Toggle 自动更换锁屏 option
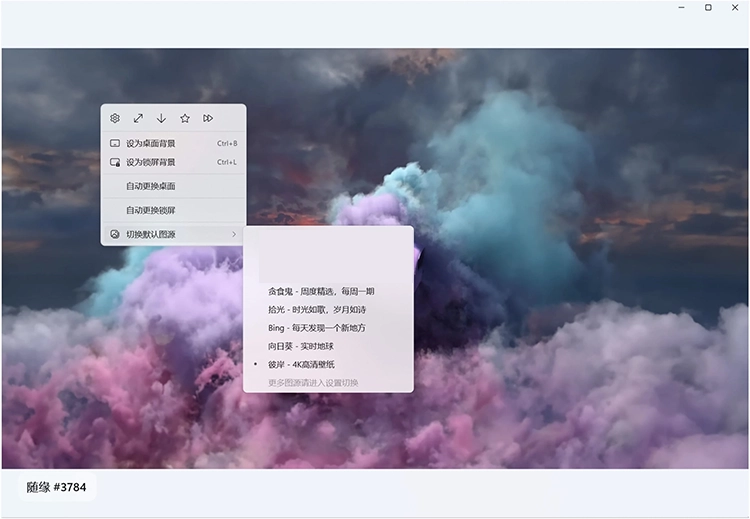 point(151,210)
